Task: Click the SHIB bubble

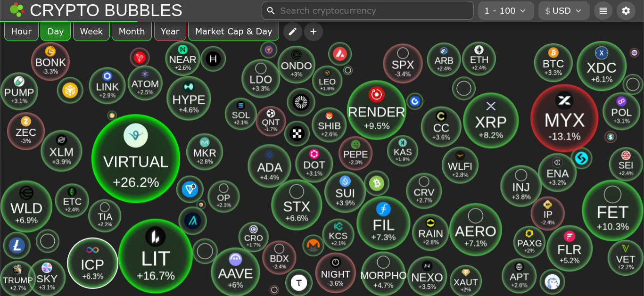Action: [x=329, y=125]
